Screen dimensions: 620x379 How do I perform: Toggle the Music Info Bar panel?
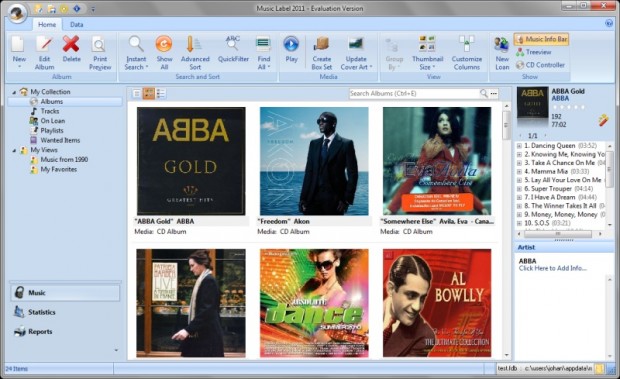541,39
